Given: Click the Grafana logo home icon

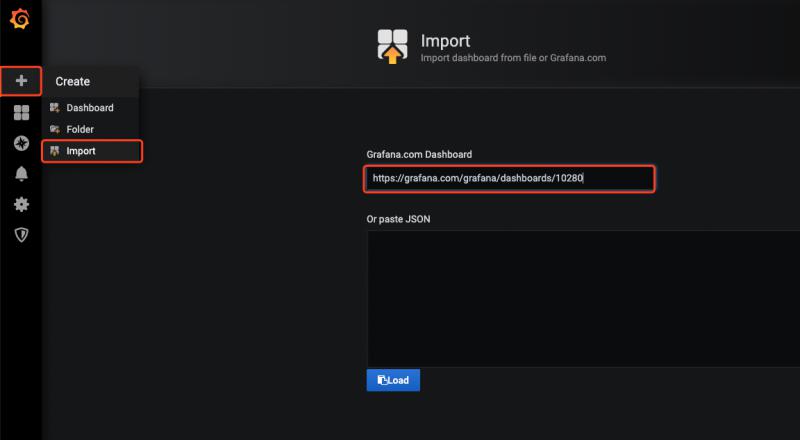Looking at the screenshot, I should tap(20, 19).
